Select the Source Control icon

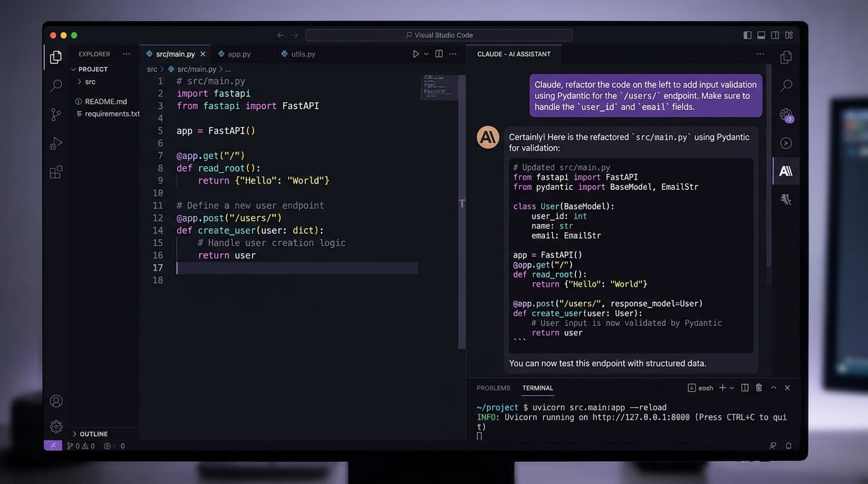coord(56,114)
